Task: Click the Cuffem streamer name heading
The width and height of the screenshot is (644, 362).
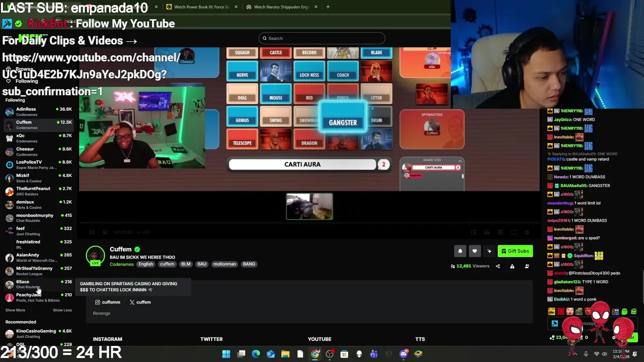Action: point(121,249)
